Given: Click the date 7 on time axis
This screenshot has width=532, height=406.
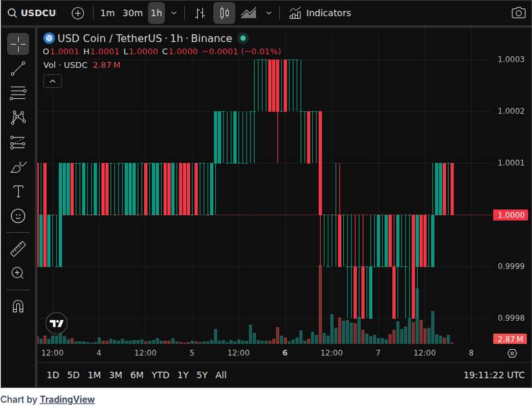Looking at the screenshot, I should click(378, 353).
